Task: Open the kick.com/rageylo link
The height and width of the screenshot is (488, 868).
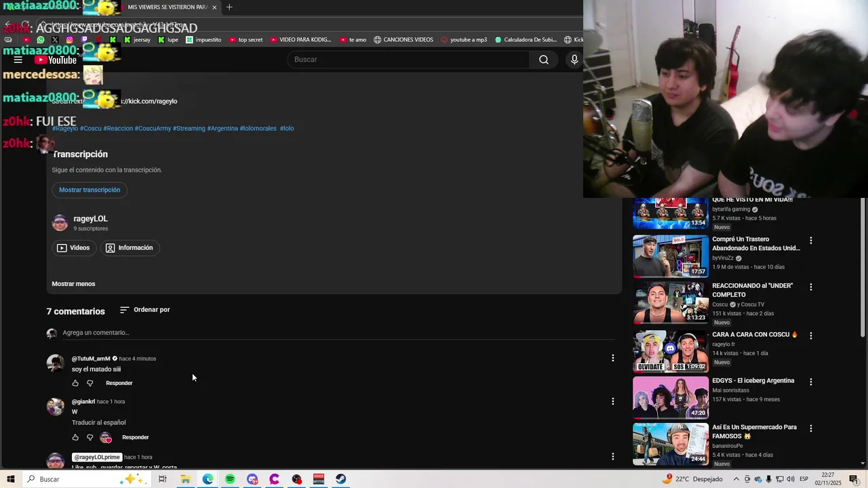Action: pos(148,101)
